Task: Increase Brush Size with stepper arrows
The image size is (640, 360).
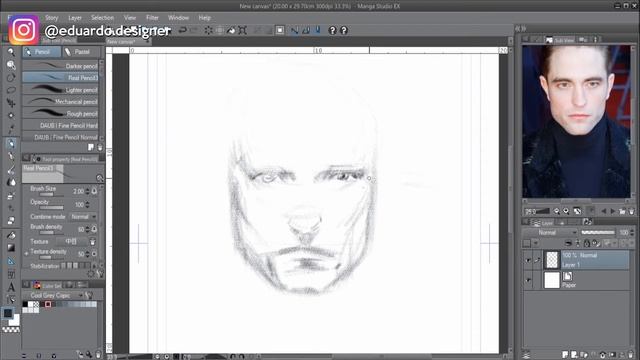Action: [x=87, y=191]
